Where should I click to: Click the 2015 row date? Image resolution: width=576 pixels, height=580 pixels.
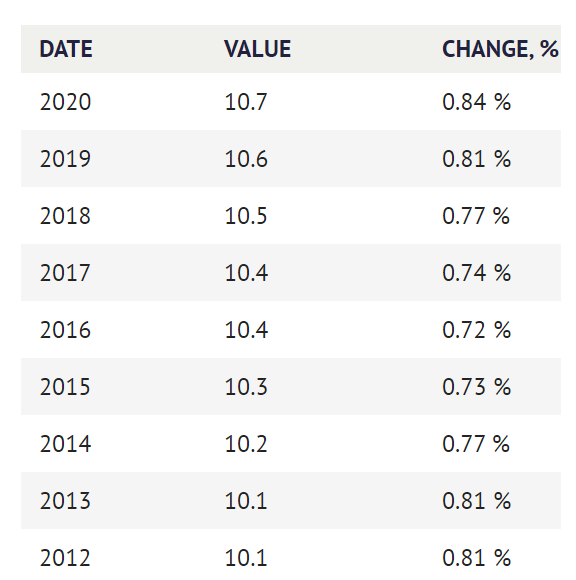[x=65, y=387]
